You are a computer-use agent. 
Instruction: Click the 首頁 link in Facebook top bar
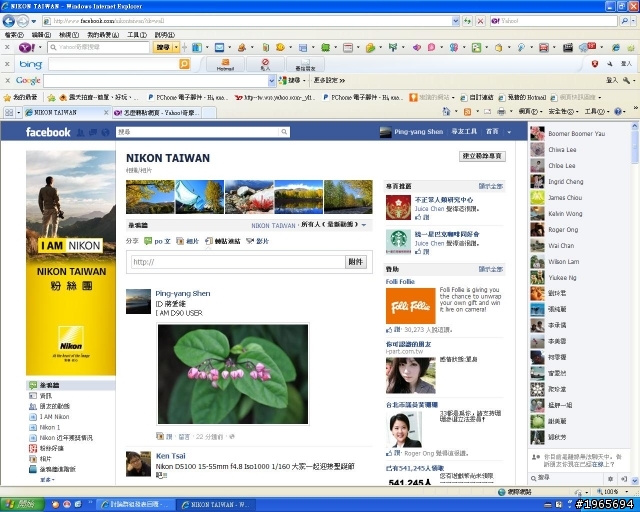pos(492,131)
